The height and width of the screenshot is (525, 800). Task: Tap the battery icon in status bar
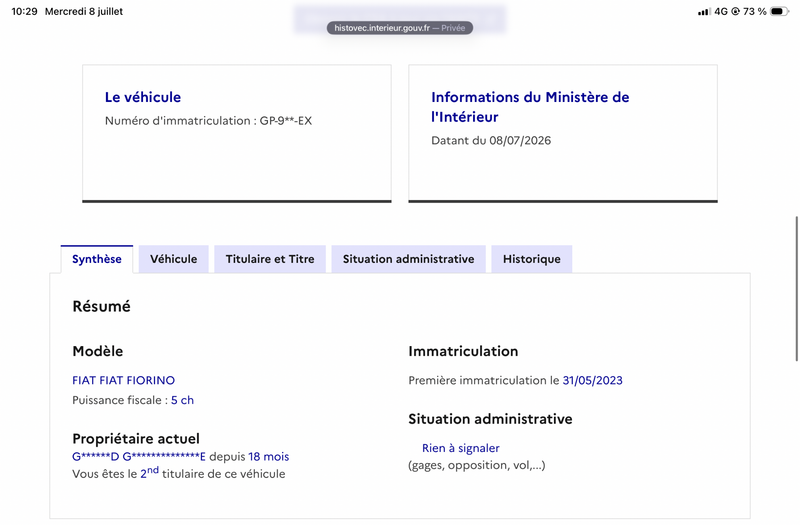779,11
